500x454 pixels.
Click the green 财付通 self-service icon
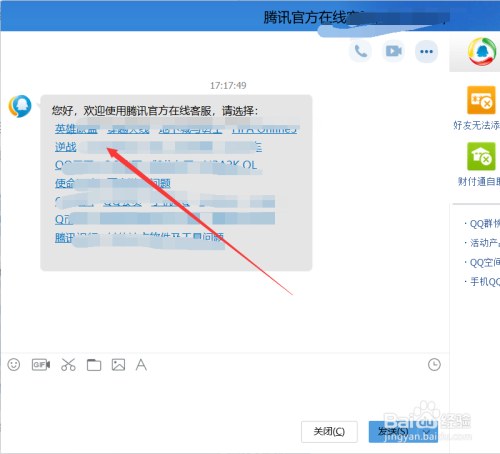pos(481,156)
